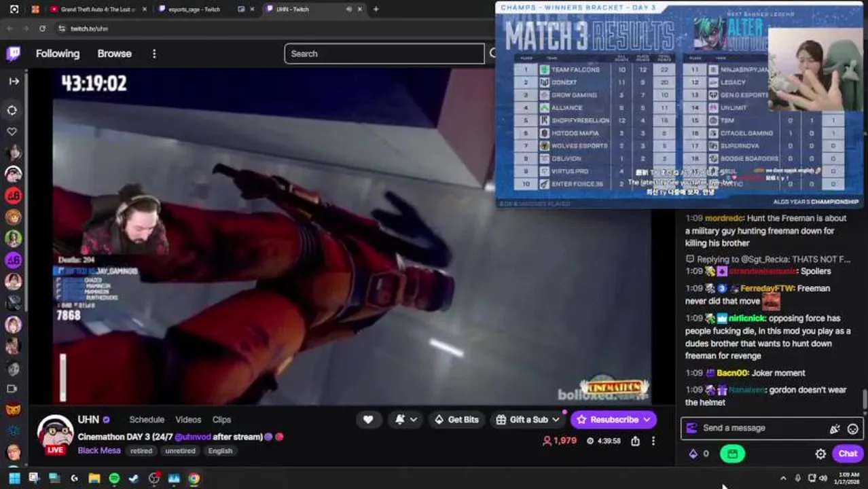Open the UHN channel Clips link
The image size is (868, 489).
[221, 420]
